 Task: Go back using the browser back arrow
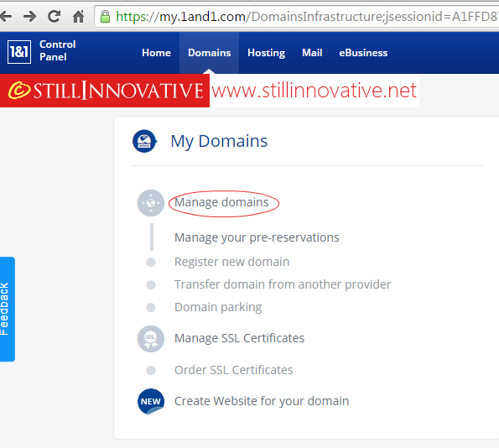[x=6, y=16]
